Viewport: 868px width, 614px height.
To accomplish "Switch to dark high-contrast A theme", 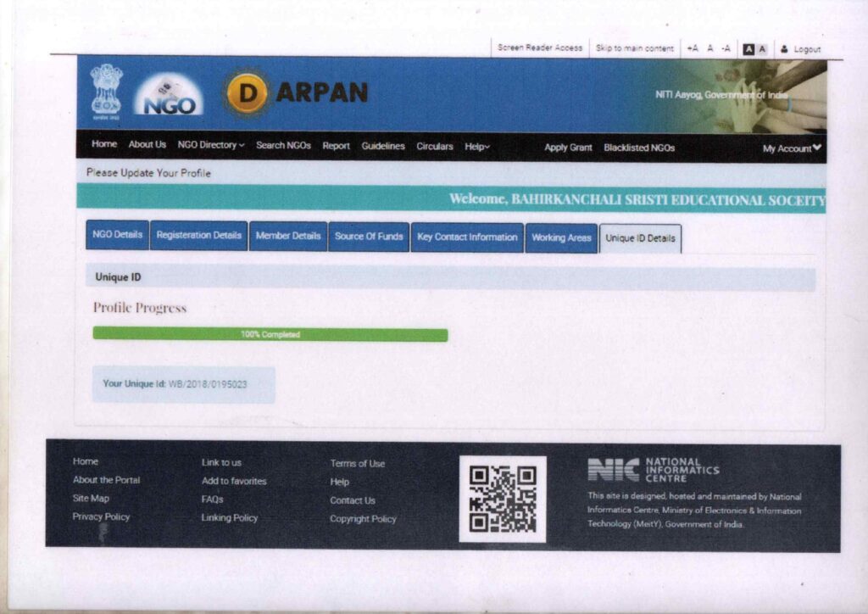I will pos(748,49).
